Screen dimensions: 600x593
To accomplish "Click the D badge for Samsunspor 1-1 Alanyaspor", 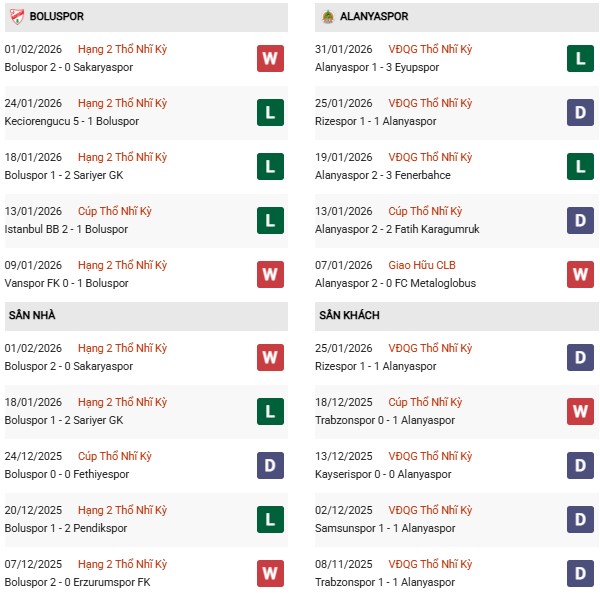I will coord(581,519).
